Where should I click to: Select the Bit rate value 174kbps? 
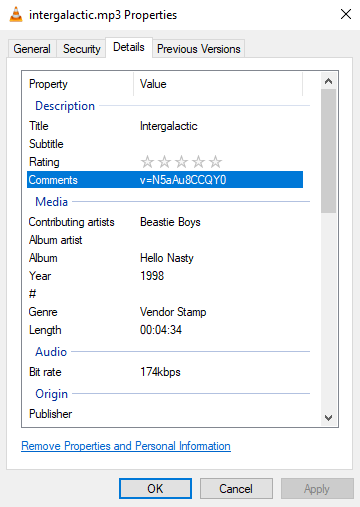[x=160, y=372]
